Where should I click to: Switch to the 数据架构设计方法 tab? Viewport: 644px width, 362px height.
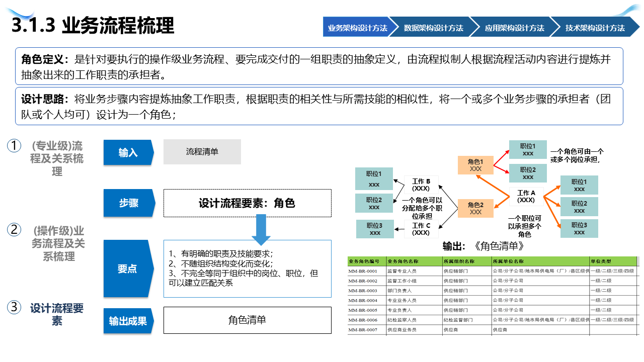(x=433, y=28)
